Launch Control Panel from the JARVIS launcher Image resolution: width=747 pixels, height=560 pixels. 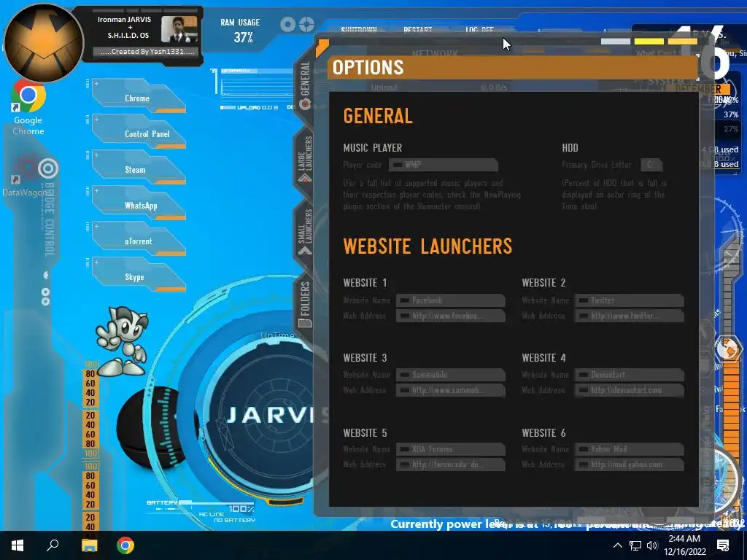(139, 131)
